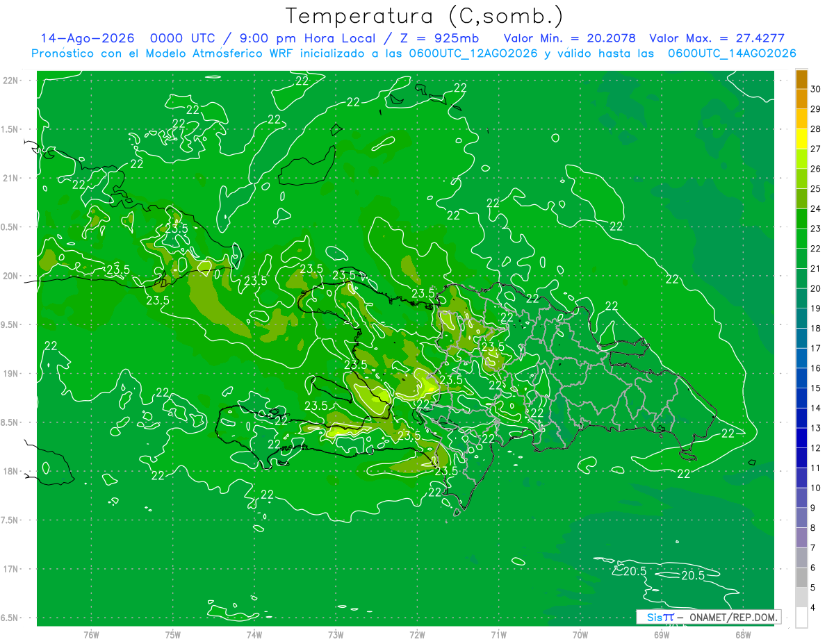834x644 pixels.
Task: Click the legend value '7'
Action: tap(814, 547)
